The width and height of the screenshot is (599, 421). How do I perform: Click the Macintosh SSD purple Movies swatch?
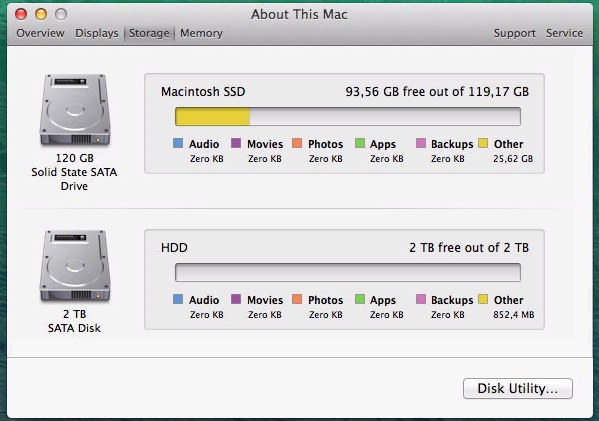point(236,143)
